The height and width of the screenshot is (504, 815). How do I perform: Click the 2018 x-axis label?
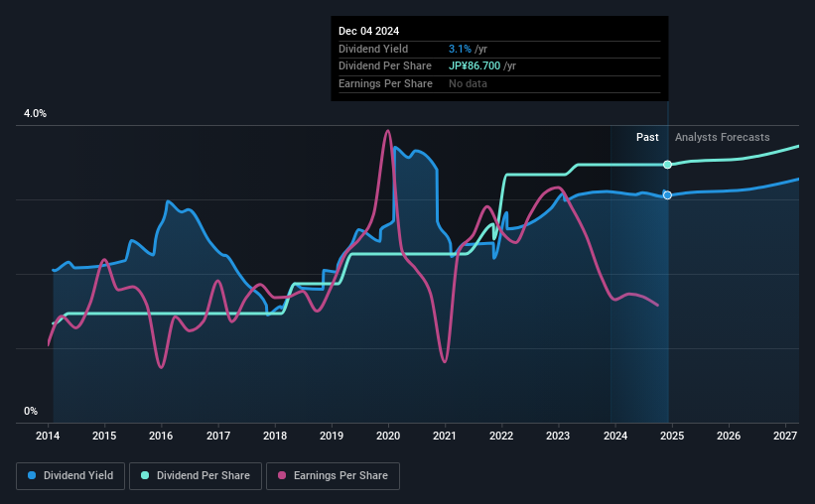pos(275,436)
